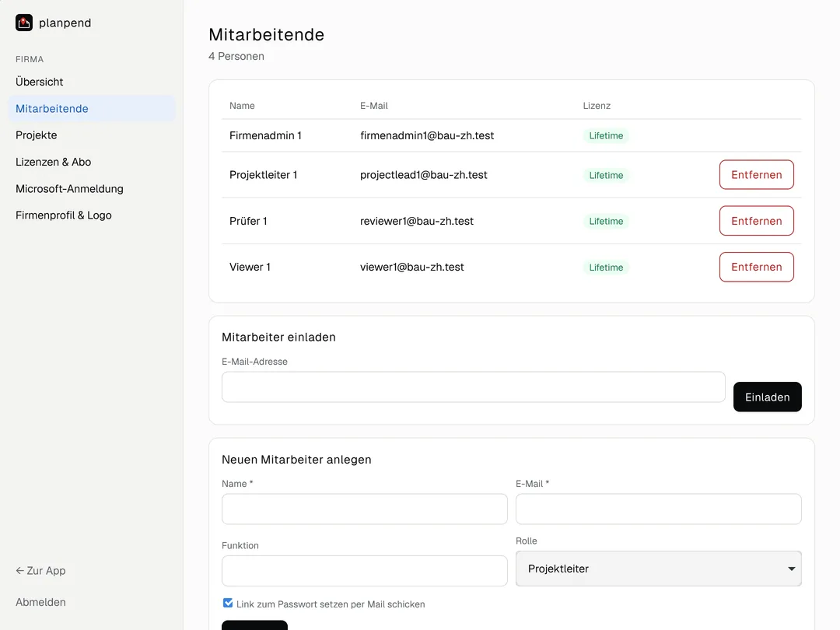Click the projectlead1@bau-zh.test email
The image size is (840, 630).
click(424, 175)
